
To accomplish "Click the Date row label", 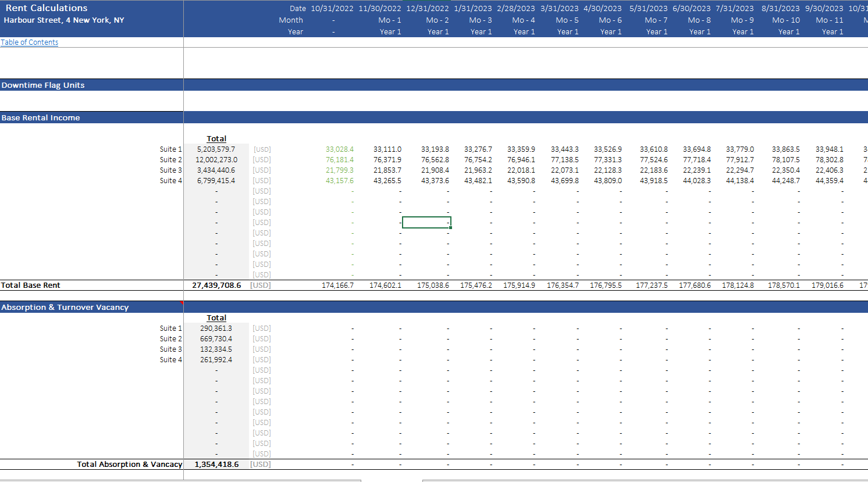I will point(298,9).
